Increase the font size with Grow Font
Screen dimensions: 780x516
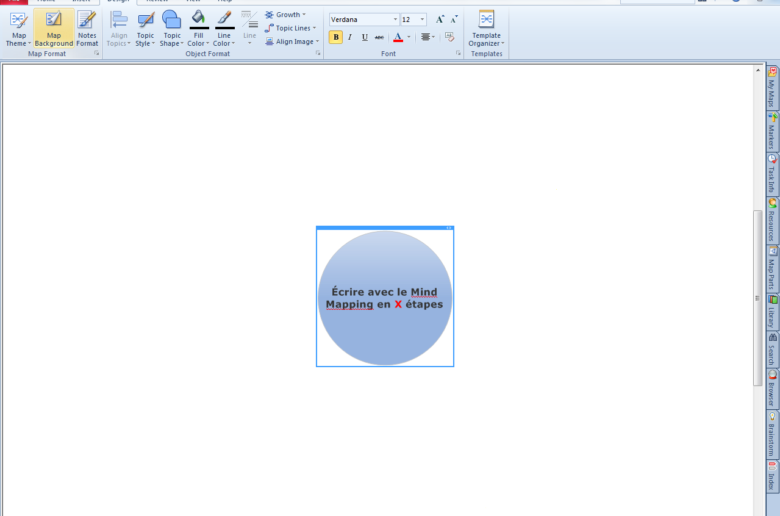[440, 19]
